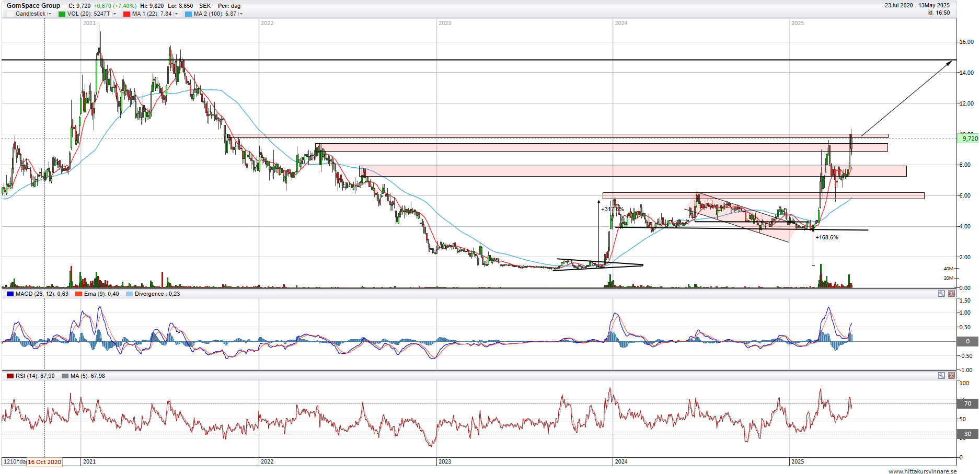Click the GomSpace Group title text
Screen dimensions: 980x474
tap(33, 6)
